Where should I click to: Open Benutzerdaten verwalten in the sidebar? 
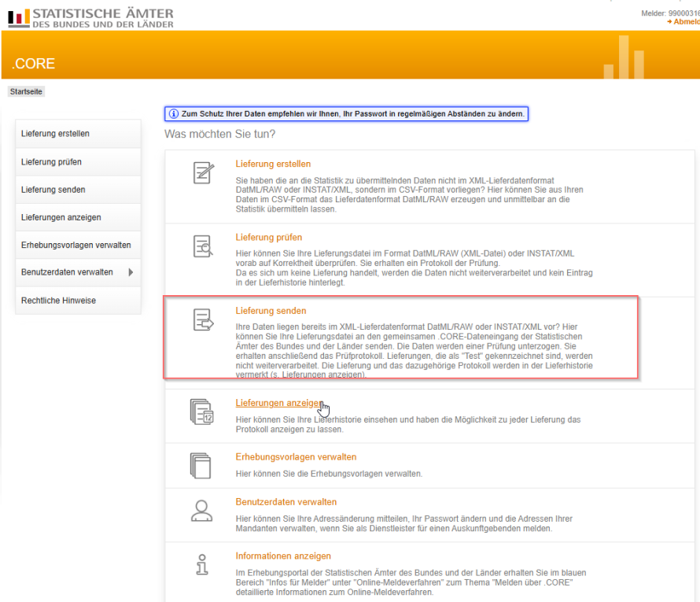click(78, 272)
